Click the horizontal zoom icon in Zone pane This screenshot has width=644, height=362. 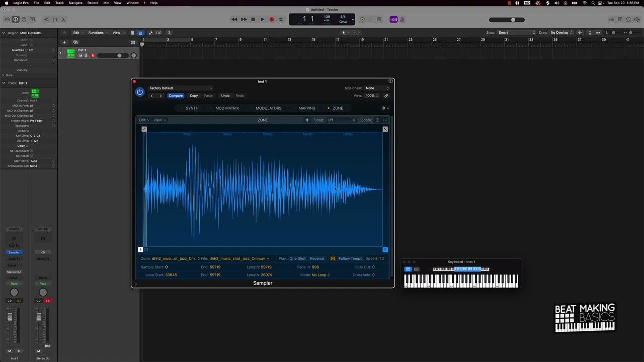[385, 120]
